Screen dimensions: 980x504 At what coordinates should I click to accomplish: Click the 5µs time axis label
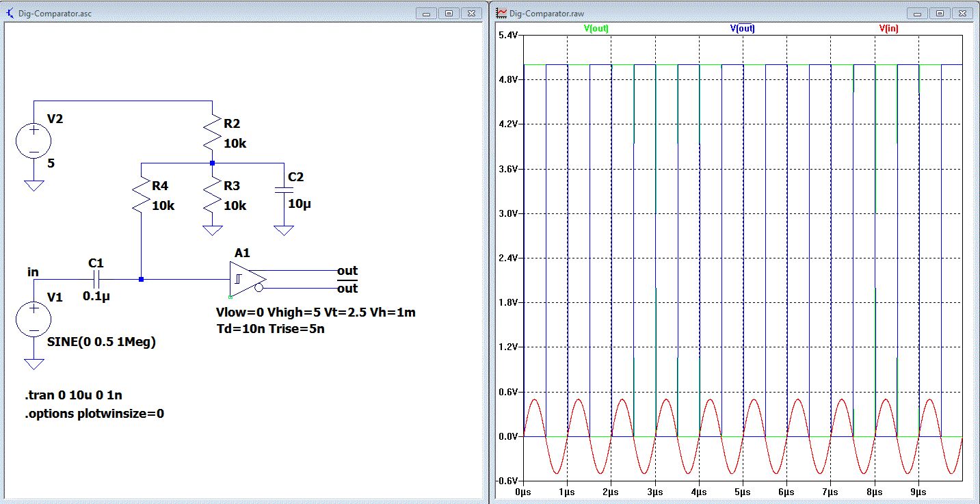point(743,492)
